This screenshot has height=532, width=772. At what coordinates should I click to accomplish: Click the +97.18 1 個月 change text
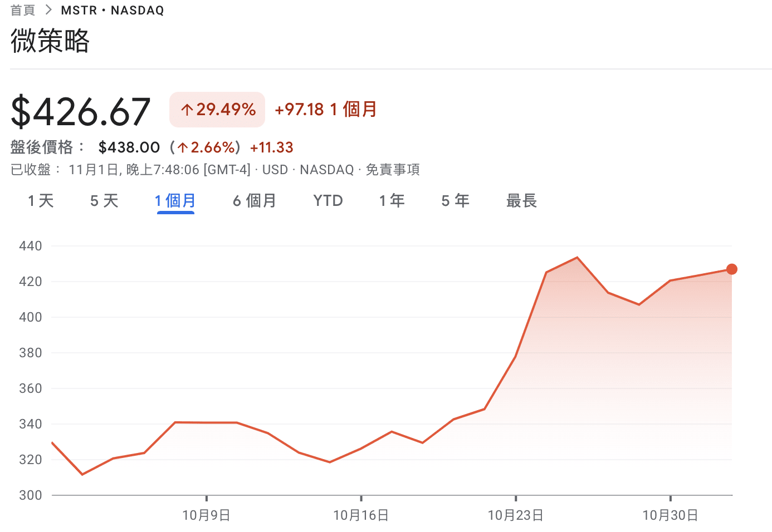point(326,109)
